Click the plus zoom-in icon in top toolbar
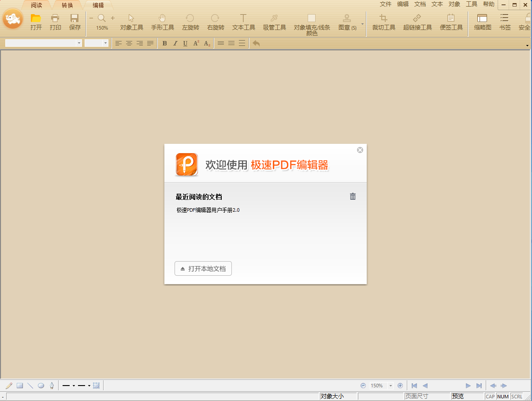The image size is (532, 401). pyautogui.click(x=113, y=18)
